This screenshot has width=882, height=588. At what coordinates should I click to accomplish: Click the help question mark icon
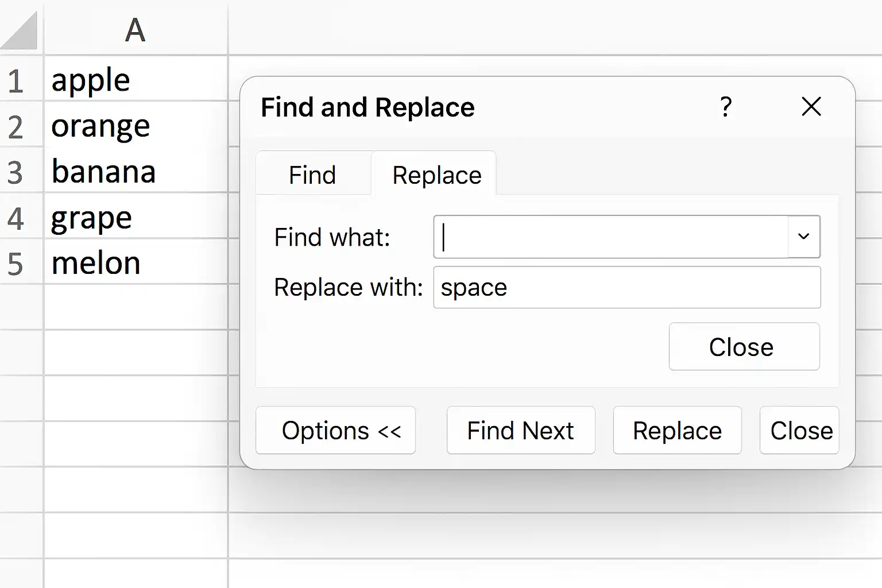coord(726,107)
